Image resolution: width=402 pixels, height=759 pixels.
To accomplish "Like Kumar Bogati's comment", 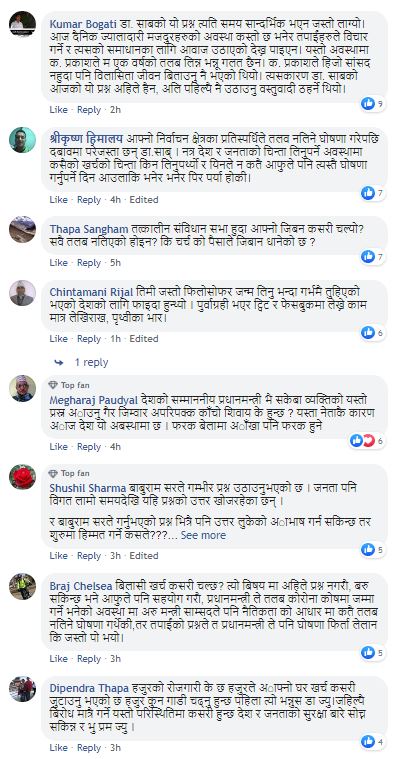I will tap(59, 110).
